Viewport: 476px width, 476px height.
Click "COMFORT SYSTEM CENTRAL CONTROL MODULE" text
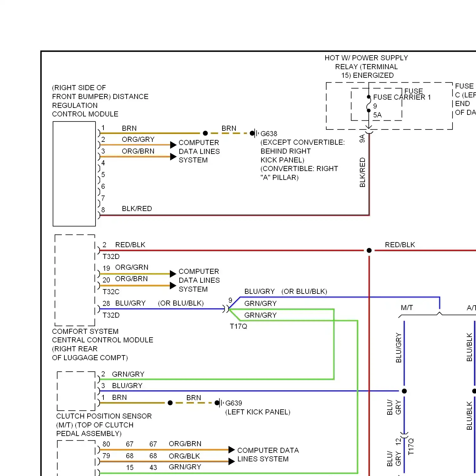102,335
